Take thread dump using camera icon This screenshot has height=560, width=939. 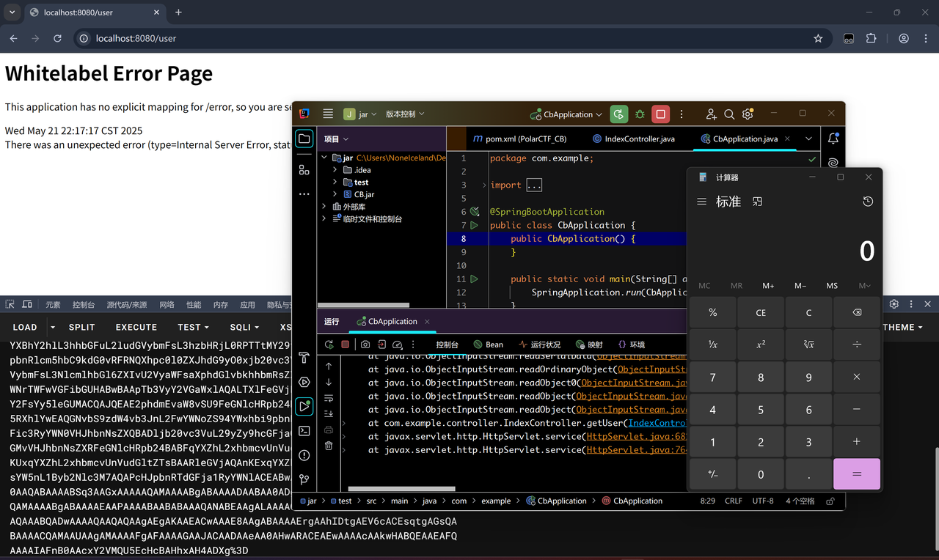click(365, 345)
